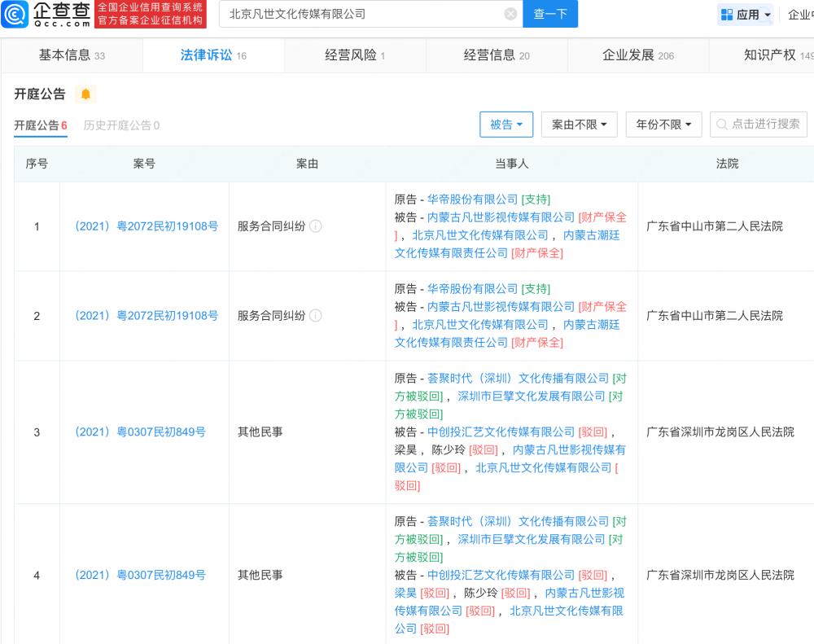Open the 年份不限 year dropdown
The image size is (814, 644).
pos(663,125)
